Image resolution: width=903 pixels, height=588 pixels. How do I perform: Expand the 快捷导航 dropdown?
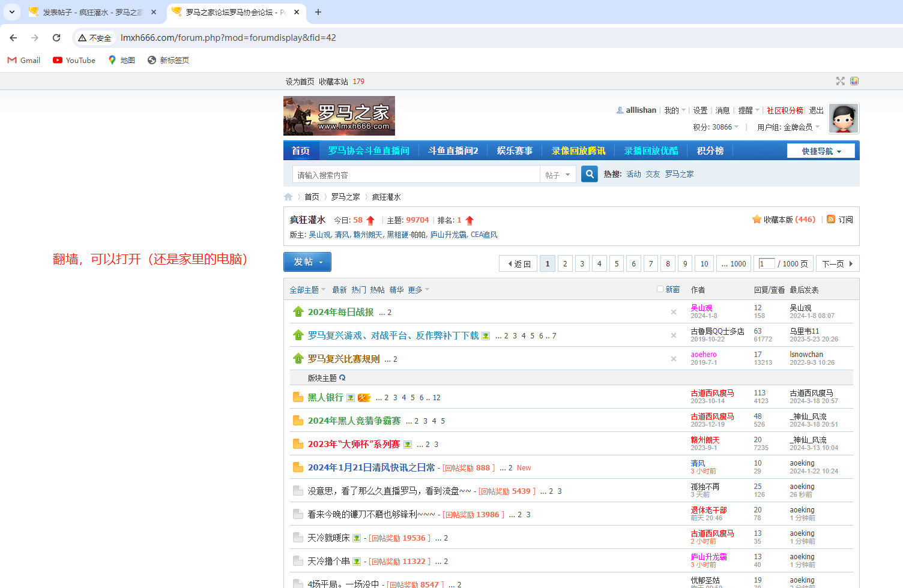[x=821, y=151]
